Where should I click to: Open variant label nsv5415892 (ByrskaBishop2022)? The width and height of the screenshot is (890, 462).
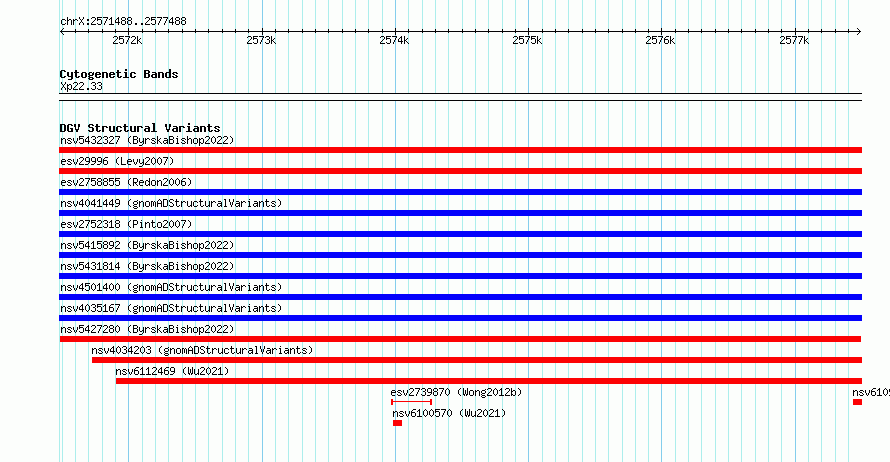(147, 245)
